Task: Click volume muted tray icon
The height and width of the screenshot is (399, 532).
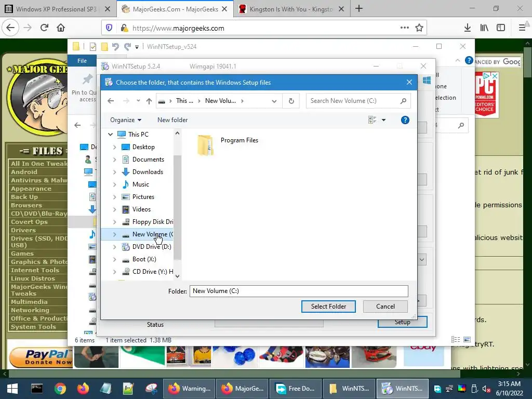Action: (x=486, y=389)
